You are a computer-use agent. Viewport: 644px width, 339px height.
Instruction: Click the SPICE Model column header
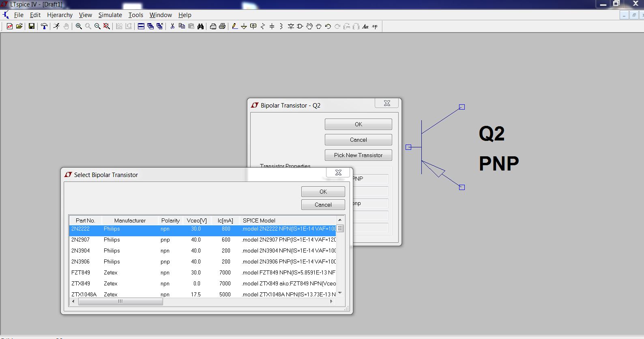(288, 220)
